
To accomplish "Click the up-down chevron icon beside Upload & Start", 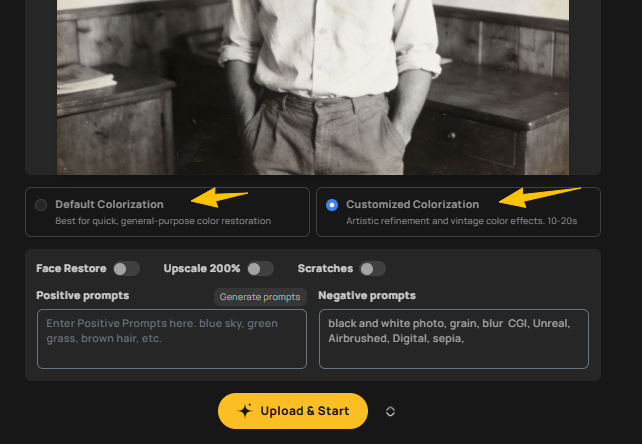I will (x=390, y=411).
